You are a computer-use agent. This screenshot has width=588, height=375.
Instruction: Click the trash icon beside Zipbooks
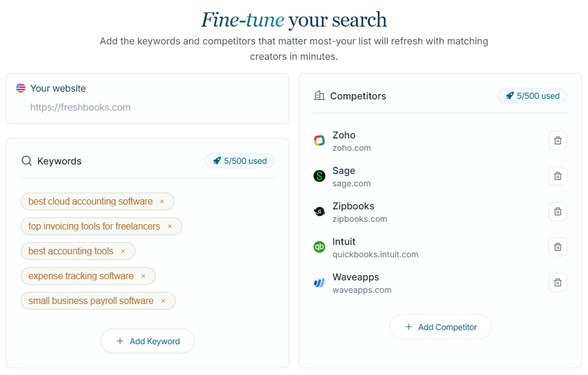click(557, 212)
